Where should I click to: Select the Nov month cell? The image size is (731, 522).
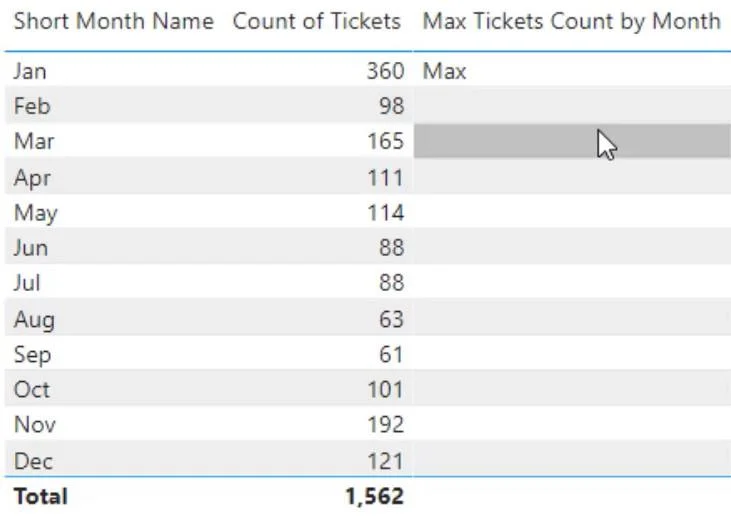(35, 425)
